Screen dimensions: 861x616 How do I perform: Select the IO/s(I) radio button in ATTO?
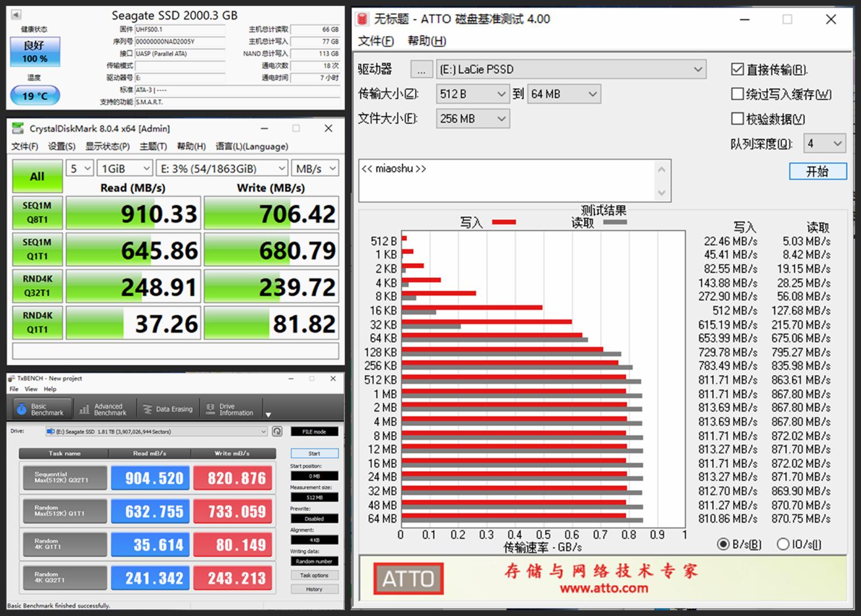coord(783,544)
